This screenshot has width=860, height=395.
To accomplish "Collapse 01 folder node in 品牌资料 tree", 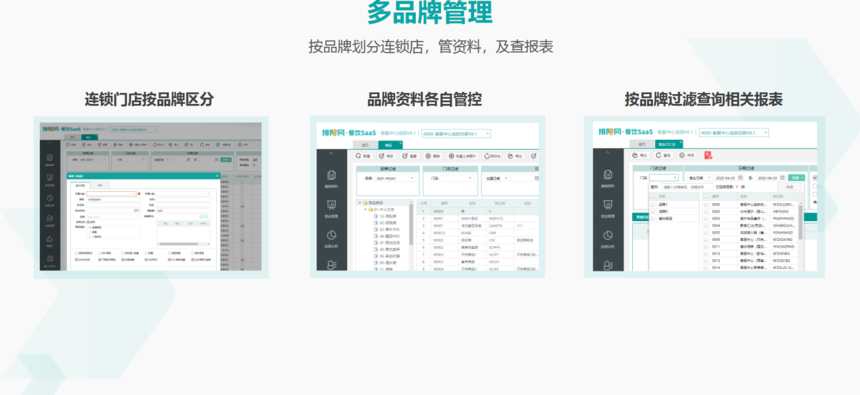I will tap(365, 209).
